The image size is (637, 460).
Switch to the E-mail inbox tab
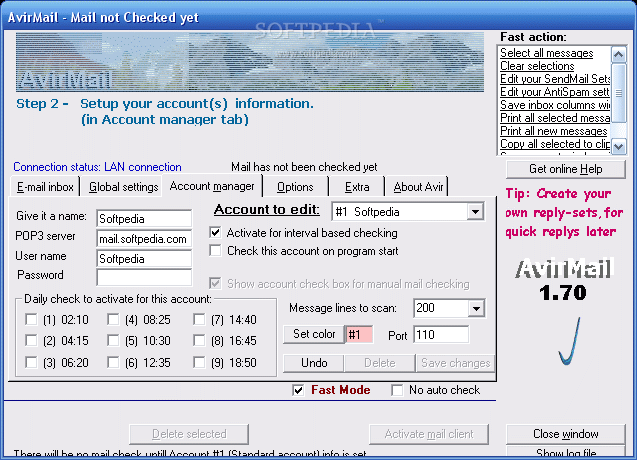(x=45, y=187)
